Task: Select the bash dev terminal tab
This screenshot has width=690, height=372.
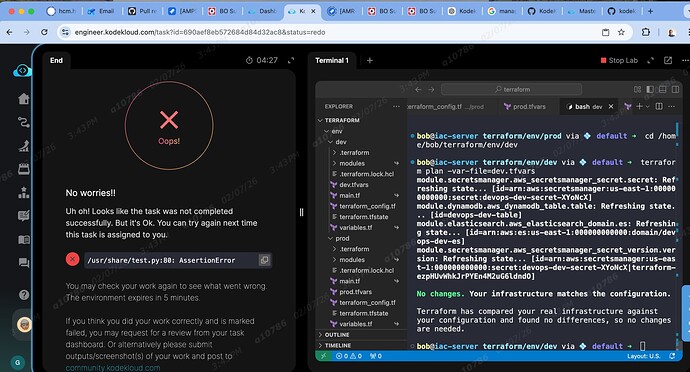Action: 588,107
